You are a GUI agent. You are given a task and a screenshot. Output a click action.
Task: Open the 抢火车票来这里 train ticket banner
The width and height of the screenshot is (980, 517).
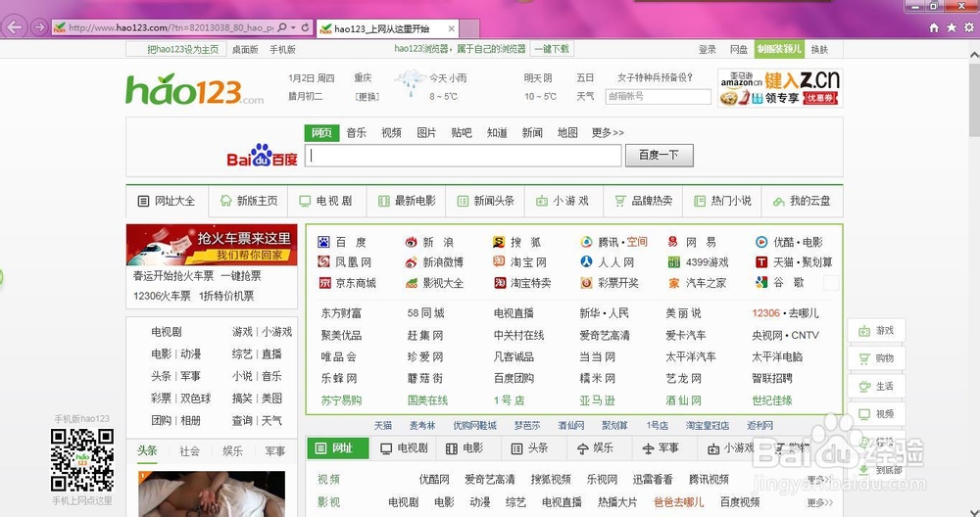coord(212,245)
